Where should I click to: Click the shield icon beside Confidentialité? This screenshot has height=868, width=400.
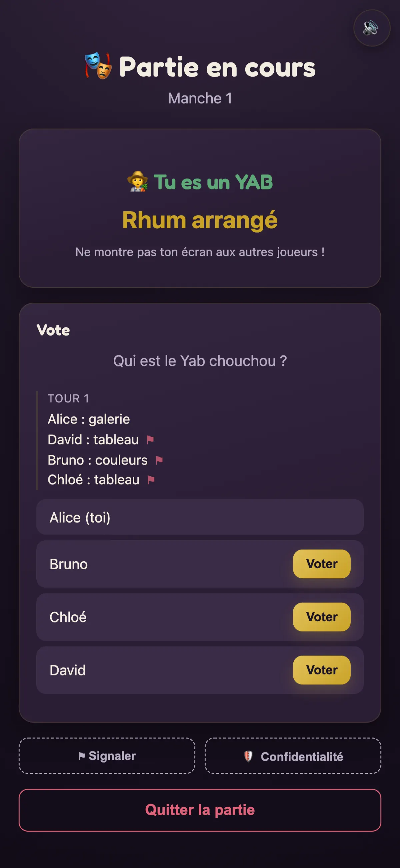click(248, 757)
